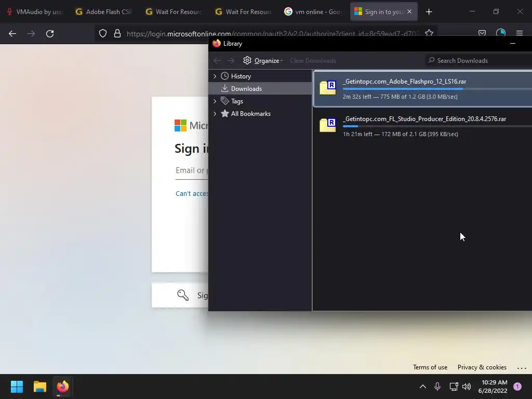Click the microphone tray icon
The height and width of the screenshot is (399, 532).
437,387
